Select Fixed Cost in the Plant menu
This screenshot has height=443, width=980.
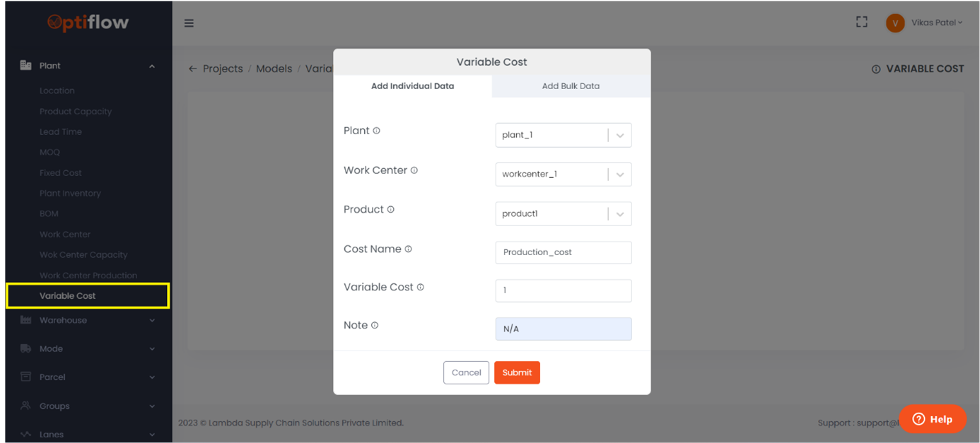[x=59, y=172]
